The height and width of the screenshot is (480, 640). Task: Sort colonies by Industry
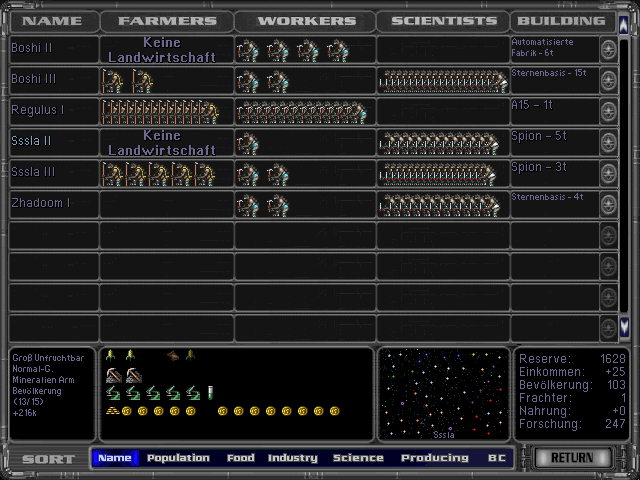292,458
